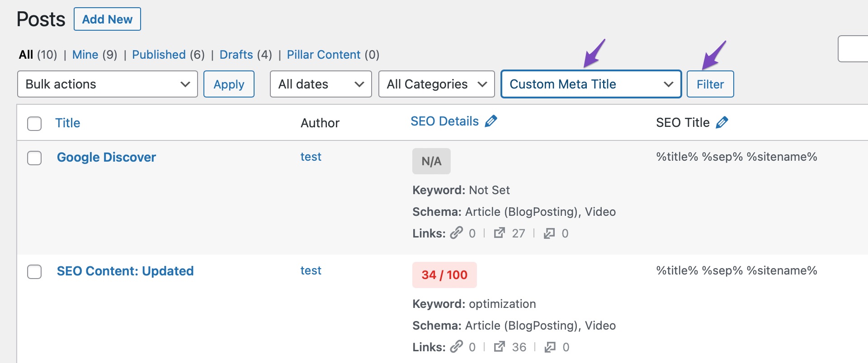Click the Apply button
The height and width of the screenshot is (363, 868).
[x=229, y=84]
